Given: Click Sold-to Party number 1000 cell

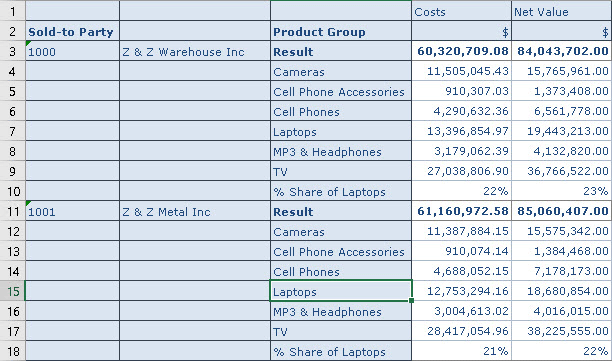Looking at the screenshot, I should [72, 51].
